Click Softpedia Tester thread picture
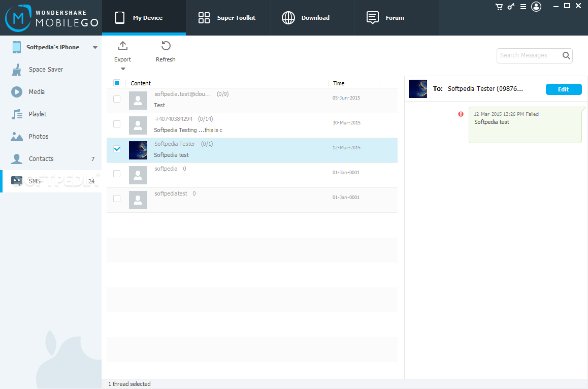588x389 pixels. coord(138,150)
